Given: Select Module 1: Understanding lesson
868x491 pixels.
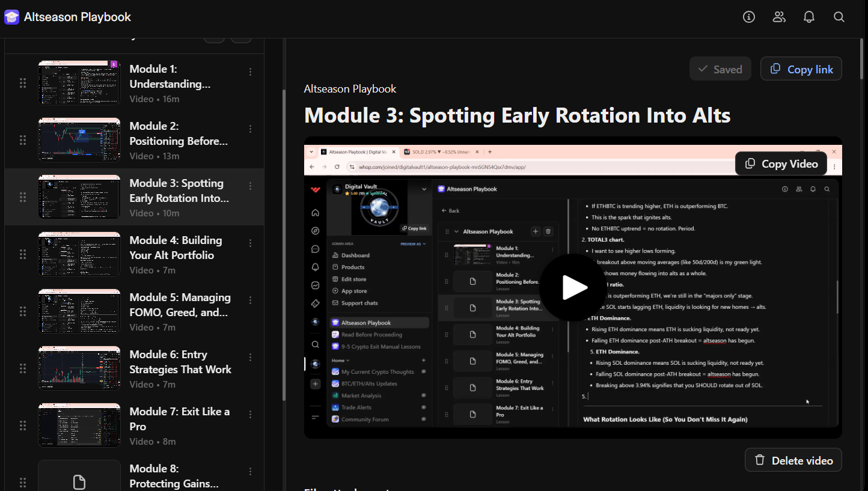Looking at the screenshot, I should tap(134, 83).
